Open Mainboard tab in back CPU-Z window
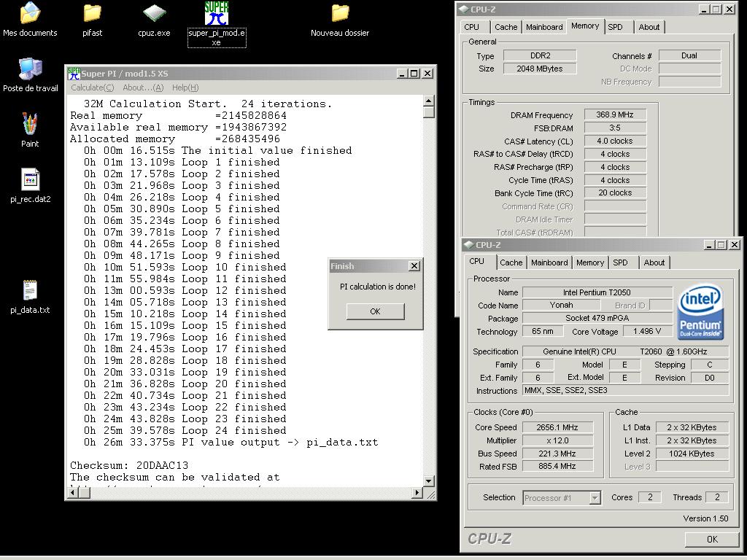Viewport: 747px width, 560px height. (x=544, y=27)
